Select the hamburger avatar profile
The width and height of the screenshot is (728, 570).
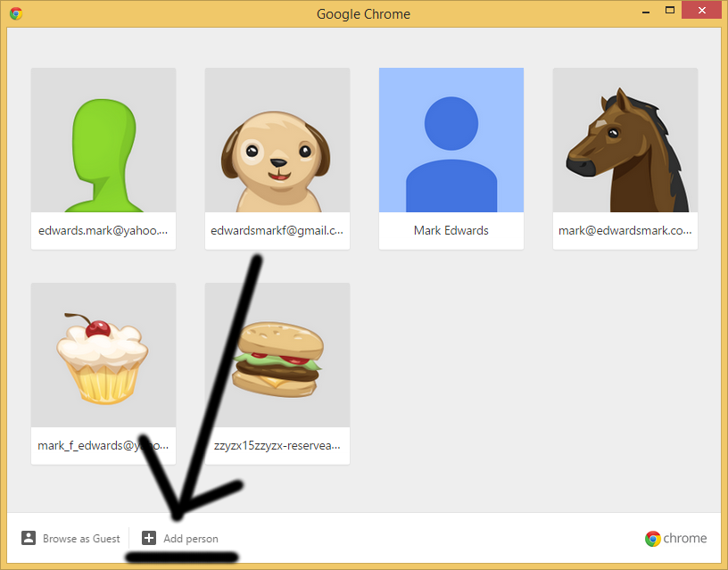coord(277,355)
